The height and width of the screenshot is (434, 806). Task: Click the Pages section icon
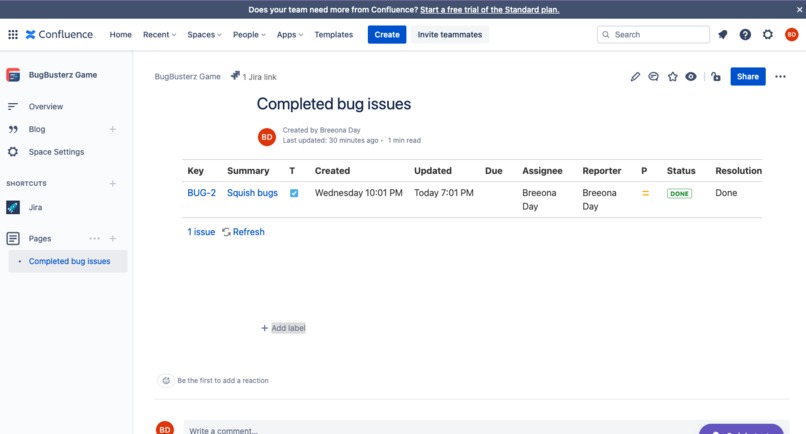tap(13, 239)
